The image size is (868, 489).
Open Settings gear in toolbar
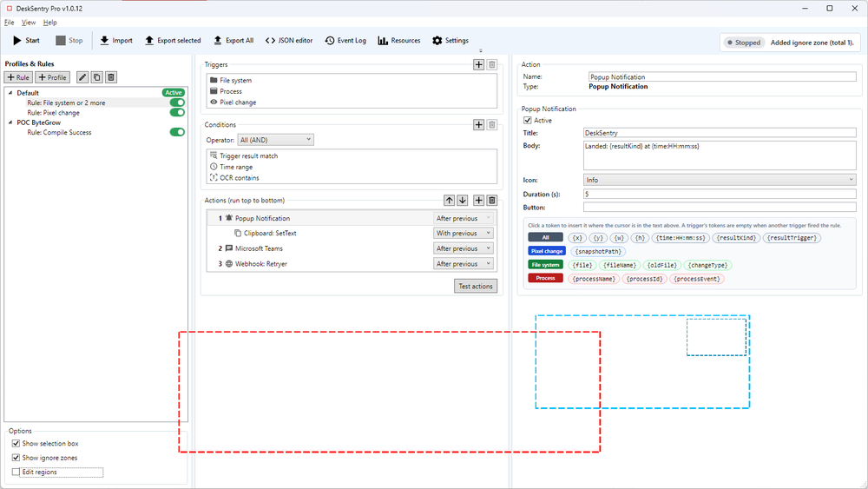[450, 41]
